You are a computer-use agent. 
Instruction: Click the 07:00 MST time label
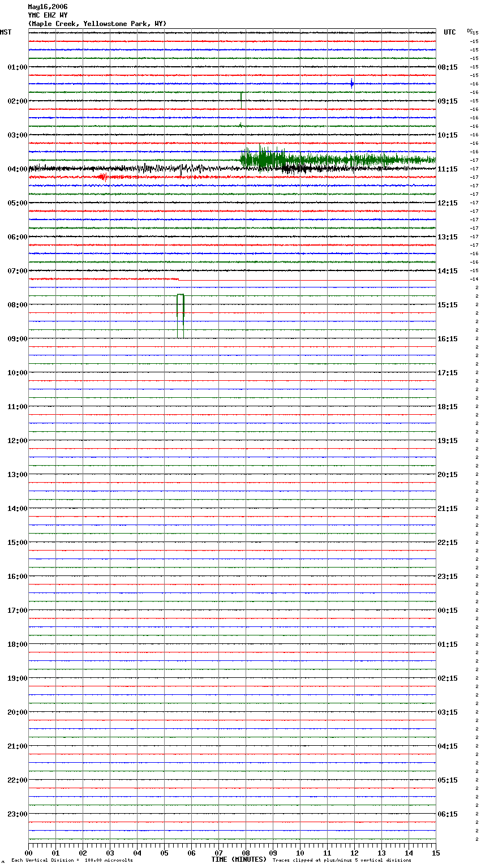point(18,271)
